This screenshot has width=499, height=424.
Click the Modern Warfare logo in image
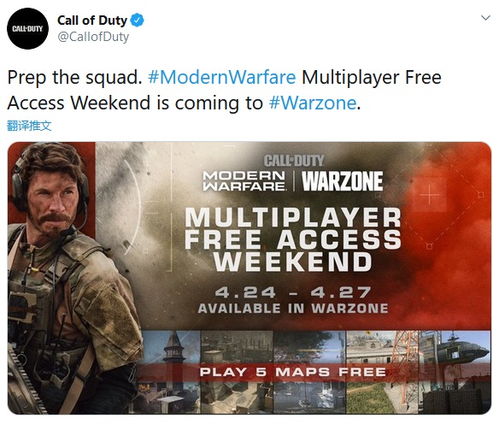point(244,181)
